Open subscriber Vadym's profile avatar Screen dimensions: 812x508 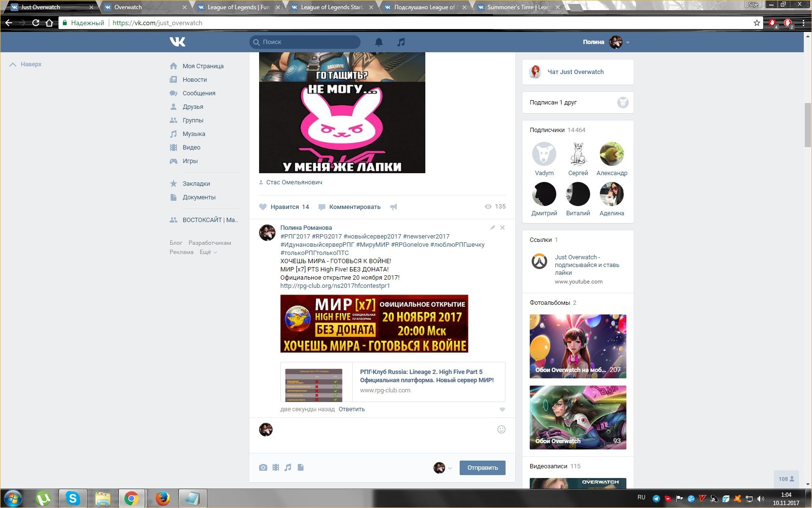[x=544, y=154]
